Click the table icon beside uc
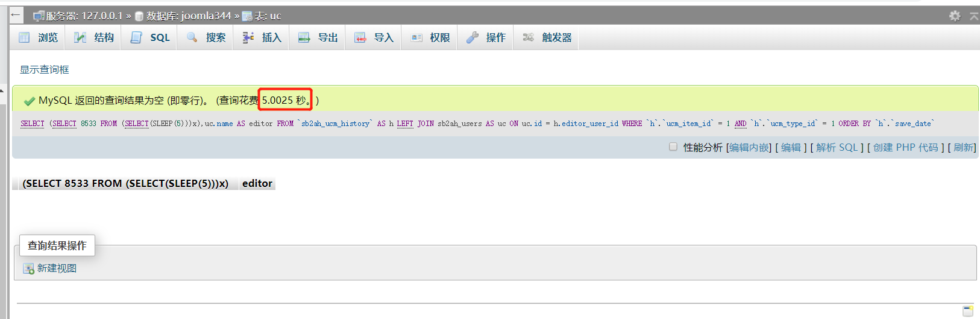 click(247, 16)
